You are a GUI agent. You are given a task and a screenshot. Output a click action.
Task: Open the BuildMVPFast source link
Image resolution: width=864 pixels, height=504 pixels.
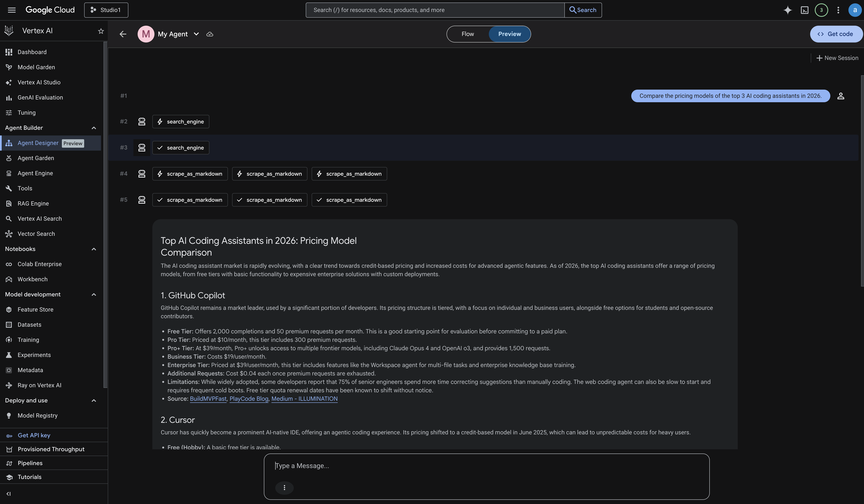(208, 398)
